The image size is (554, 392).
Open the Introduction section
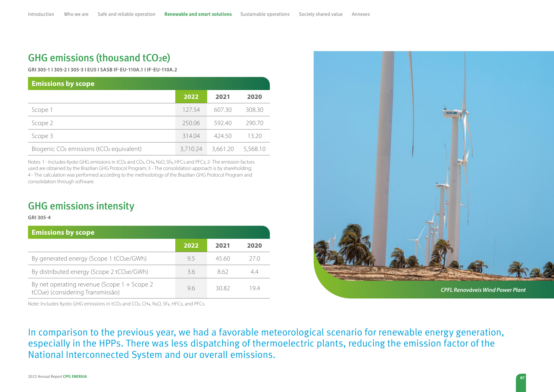(x=41, y=14)
